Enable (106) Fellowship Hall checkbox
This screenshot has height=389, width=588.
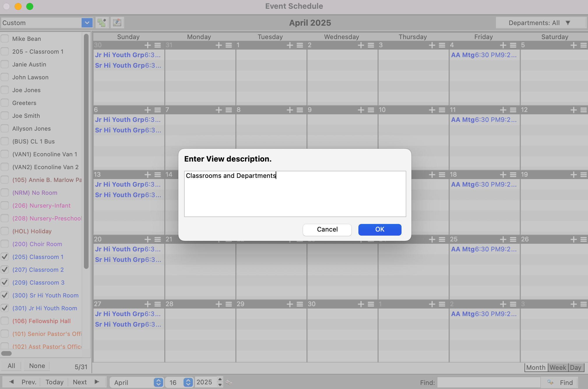tap(5, 321)
